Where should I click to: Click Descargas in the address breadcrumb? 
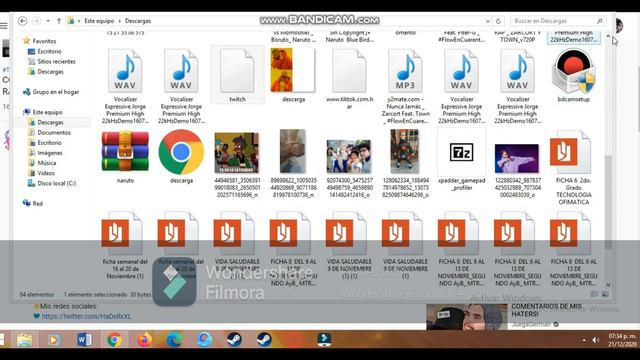(138, 20)
